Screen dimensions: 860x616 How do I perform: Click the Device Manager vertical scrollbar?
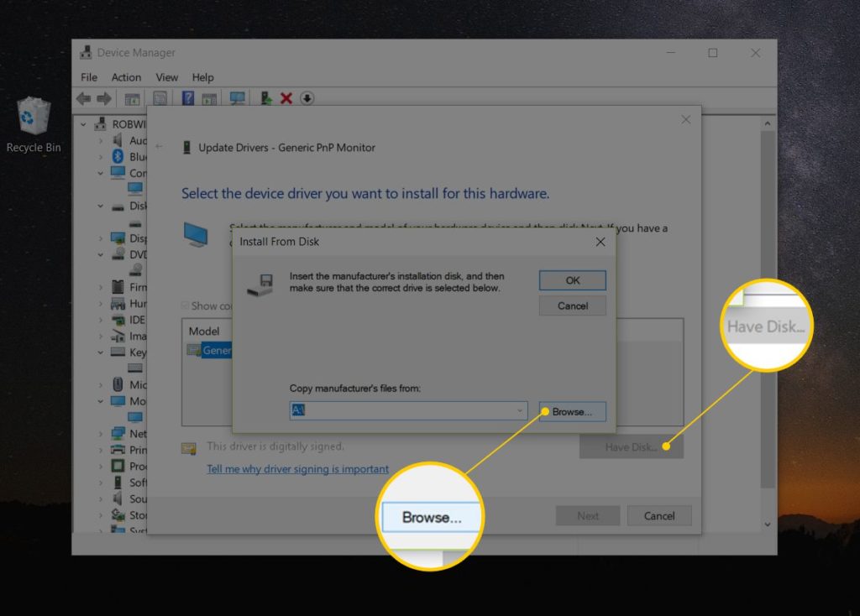[766, 319]
